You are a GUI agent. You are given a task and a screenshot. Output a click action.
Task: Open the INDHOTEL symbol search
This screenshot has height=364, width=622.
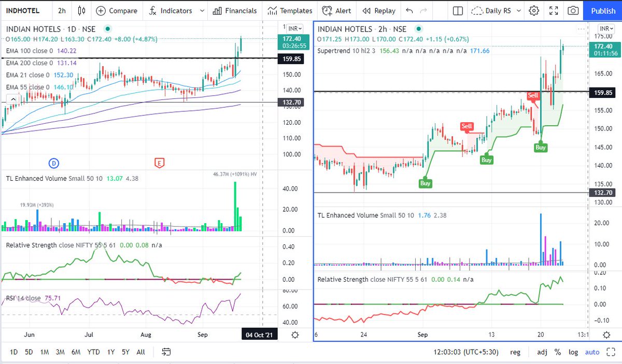pos(22,10)
